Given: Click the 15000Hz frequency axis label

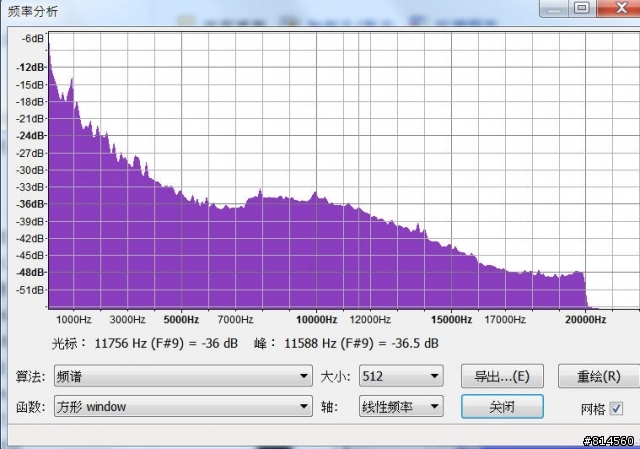Looking at the screenshot, I should pyautogui.click(x=451, y=319).
